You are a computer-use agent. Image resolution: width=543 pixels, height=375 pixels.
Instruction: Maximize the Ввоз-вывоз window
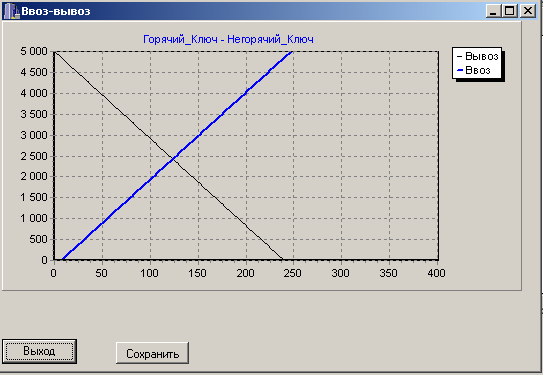509,11
